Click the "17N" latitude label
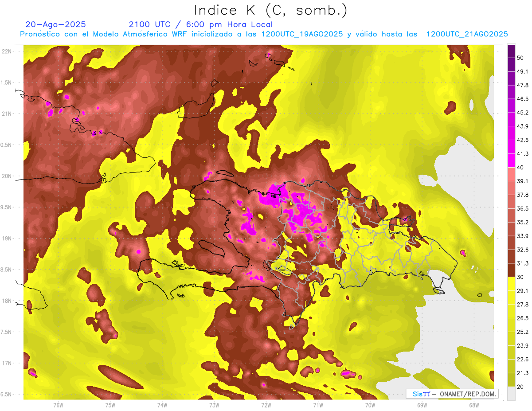532x411 pixels. (x=7, y=363)
